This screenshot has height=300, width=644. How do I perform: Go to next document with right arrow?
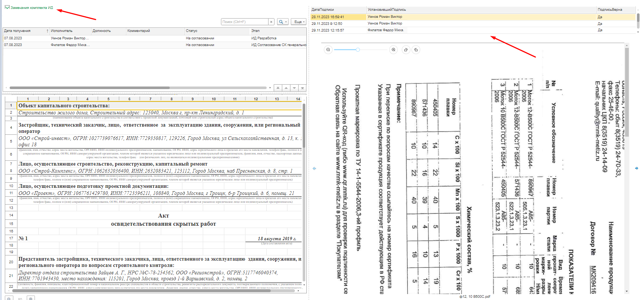click(636, 168)
